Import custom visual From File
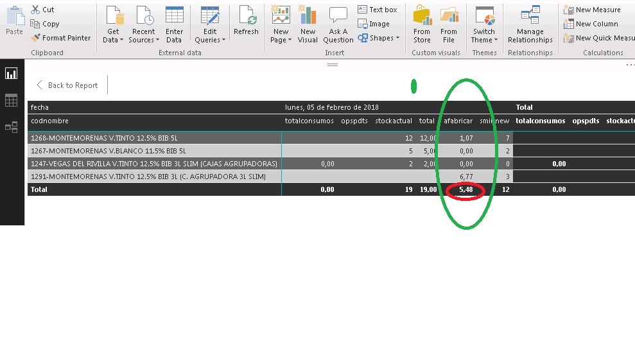 tap(449, 24)
